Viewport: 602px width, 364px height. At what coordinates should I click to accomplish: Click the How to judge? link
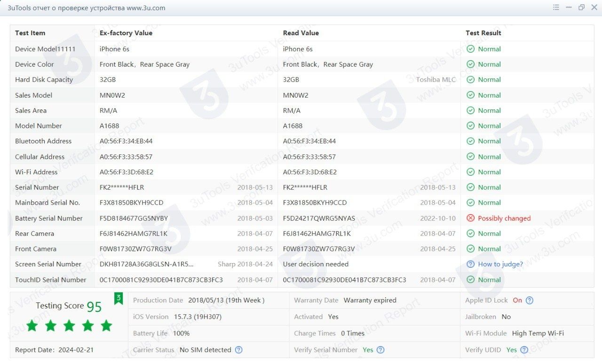click(x=500, y=264)
